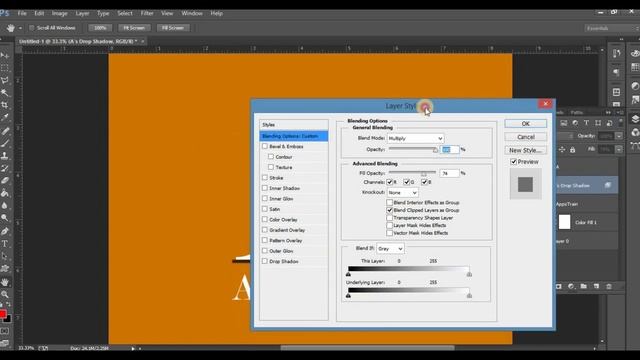Select the Clone Stamp tool

tap(5, 156)
